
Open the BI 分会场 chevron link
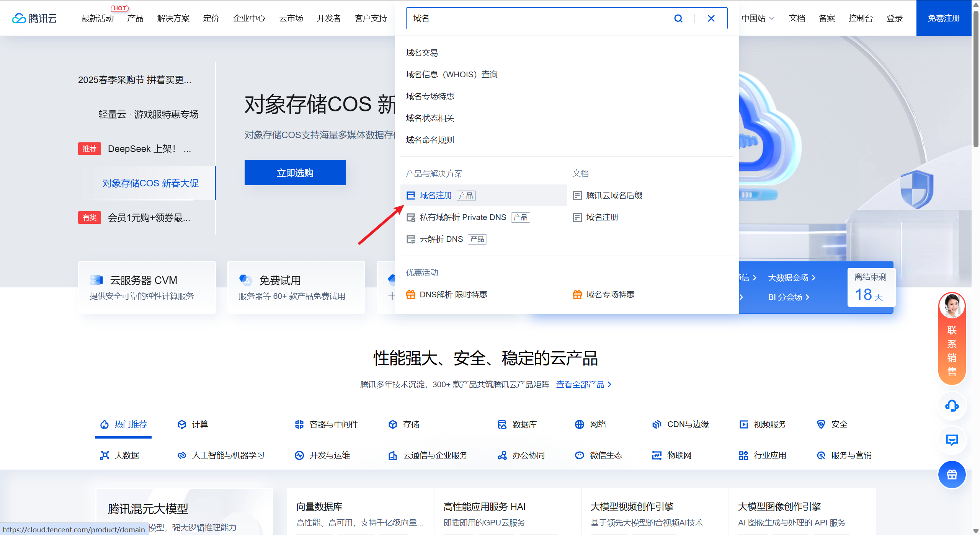click(789, 297)
